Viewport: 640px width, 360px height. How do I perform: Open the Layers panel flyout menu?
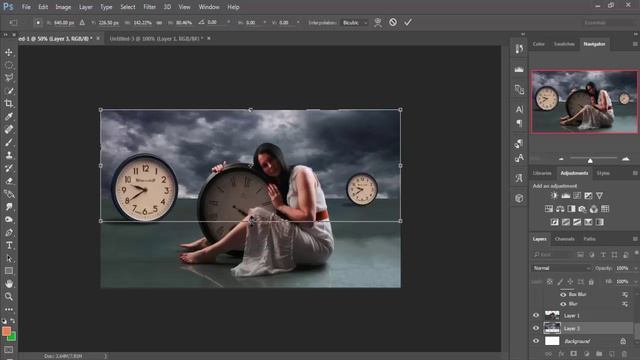click(635, 239)
